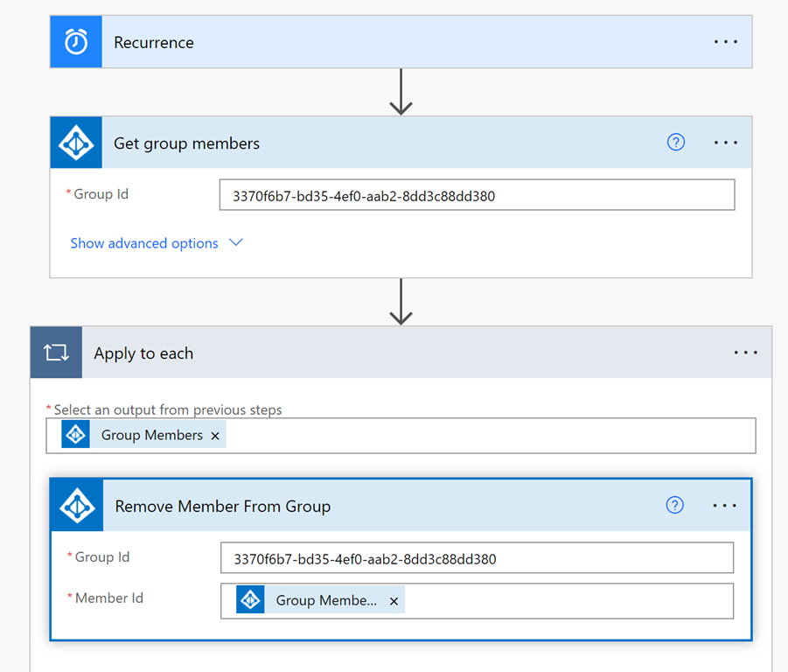This screenshot has height=672, width=788.
Task: Open help for Remove Member From Group
Action: tap(674, 505)
